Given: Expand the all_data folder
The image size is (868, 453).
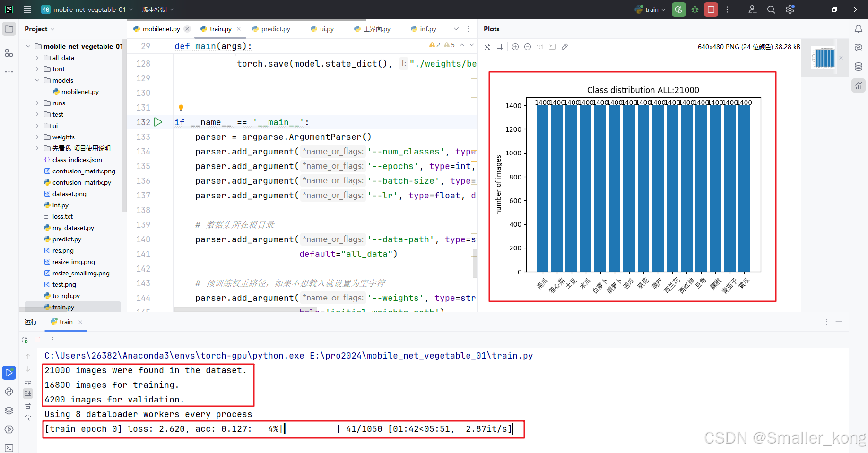Looking at the screenshot, I should [37, 58].
